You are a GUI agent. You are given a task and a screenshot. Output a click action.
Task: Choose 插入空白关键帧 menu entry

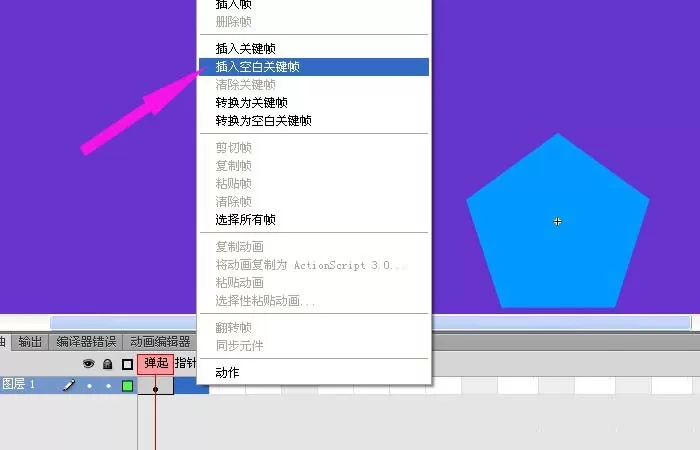coord(314,67)
